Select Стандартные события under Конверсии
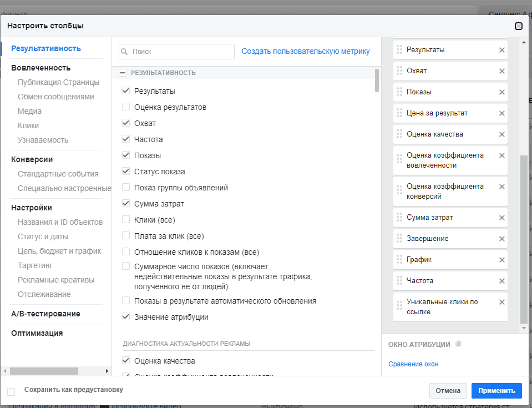The width and height of the screenshot is (532, 408). coord(58,174)
